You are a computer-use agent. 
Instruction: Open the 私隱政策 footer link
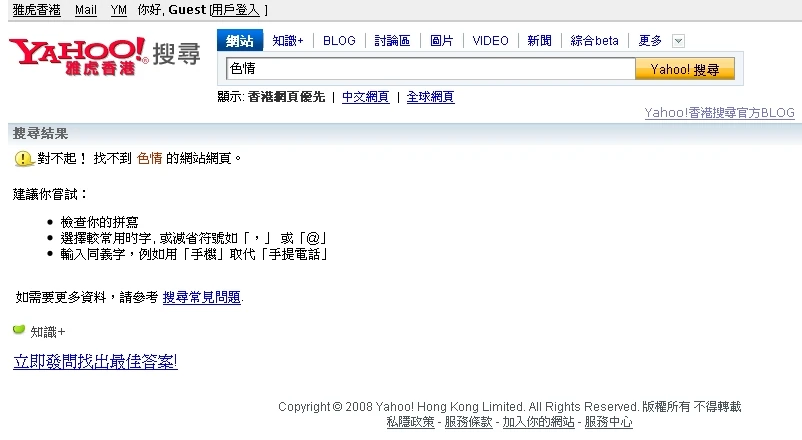411,422
